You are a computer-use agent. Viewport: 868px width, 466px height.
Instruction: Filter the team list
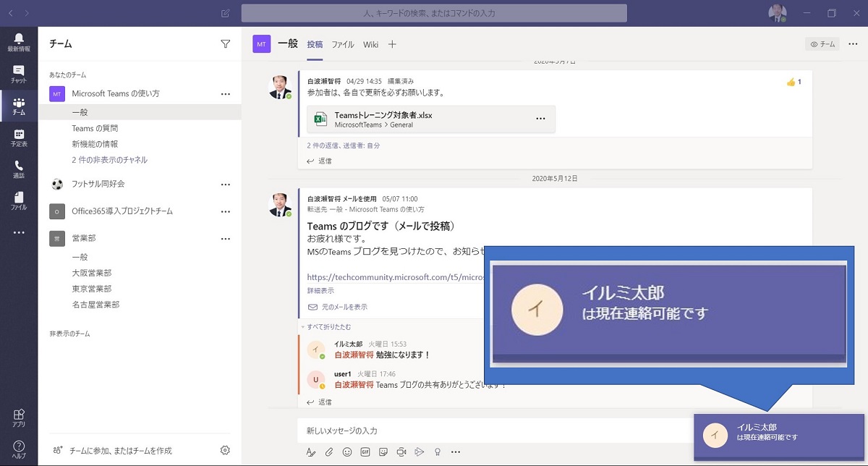pyautogui.click(x=225, y=44)
